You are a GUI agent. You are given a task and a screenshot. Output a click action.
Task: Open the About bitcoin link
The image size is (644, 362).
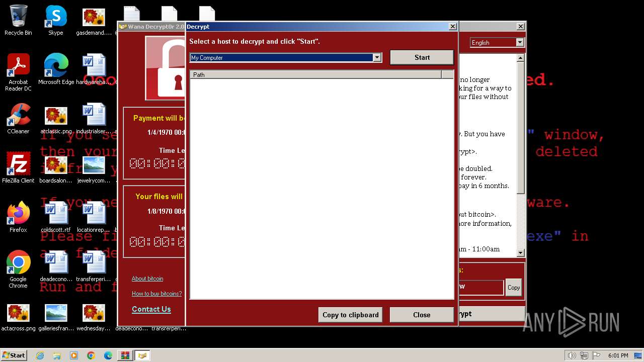point(147,279)
